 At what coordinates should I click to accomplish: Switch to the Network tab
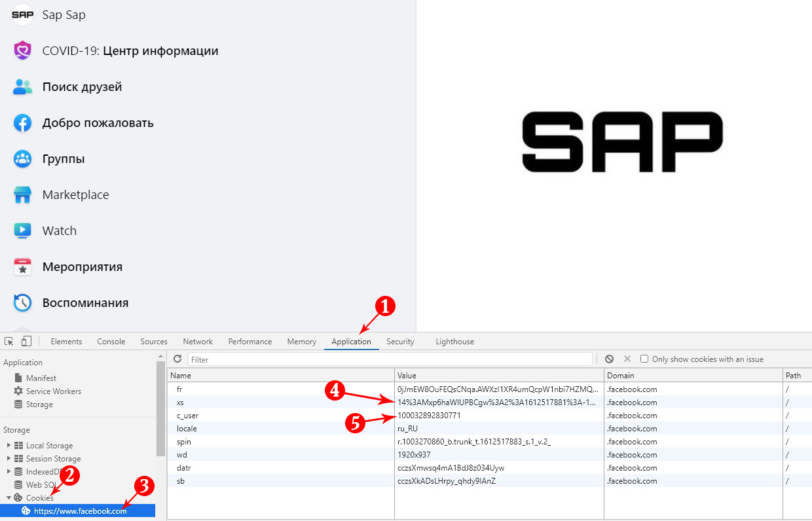click(x=198, y=341)
